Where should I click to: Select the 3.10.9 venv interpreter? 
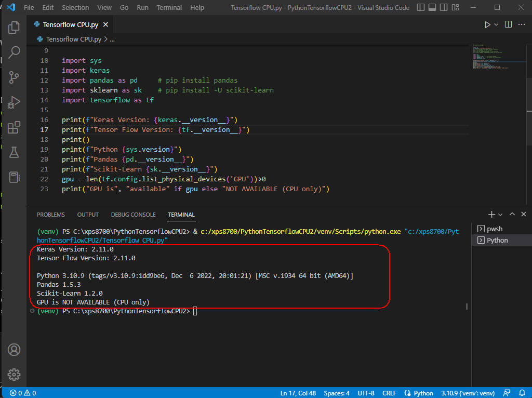click(x=468, y=393)
